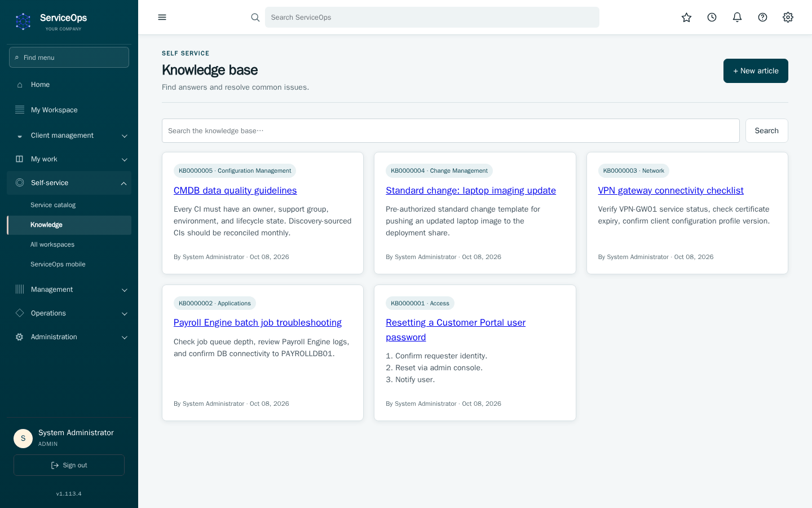The width and height of the screenshot is (812, 508).
Task: Toggle the hamburger menu icon
Action: (162, 17)
